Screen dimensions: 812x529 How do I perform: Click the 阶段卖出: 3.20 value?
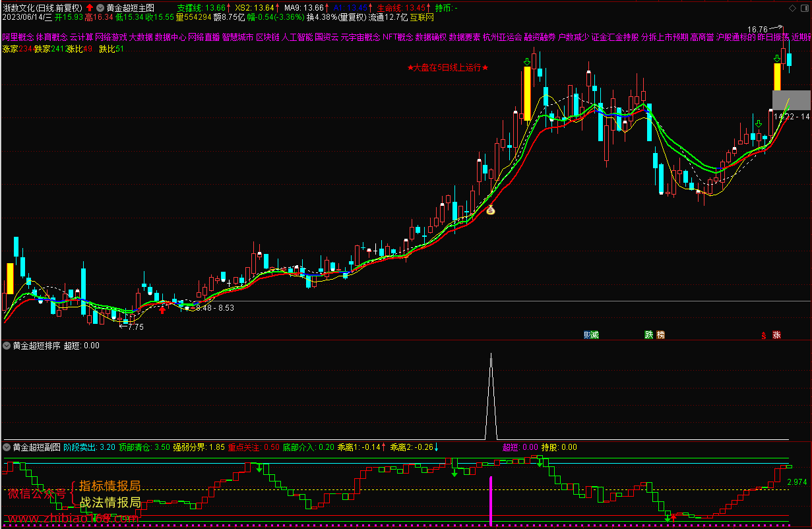click(89, 447)
